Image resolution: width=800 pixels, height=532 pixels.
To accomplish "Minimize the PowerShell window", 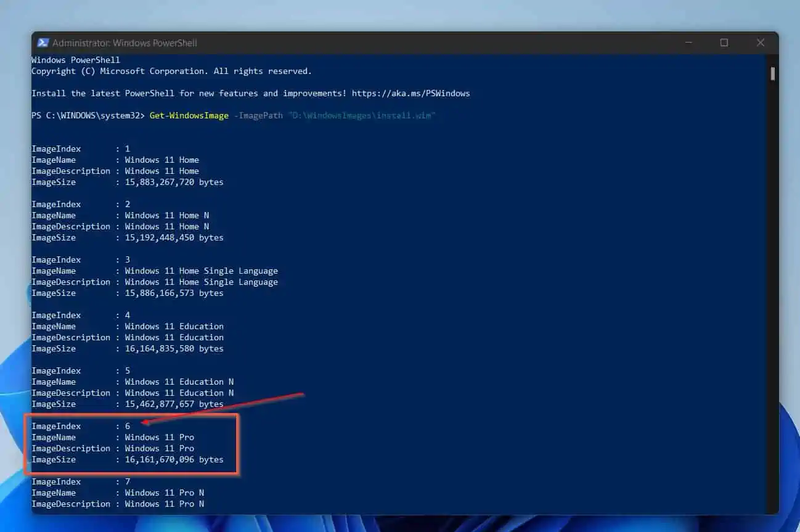I will 687,43.
